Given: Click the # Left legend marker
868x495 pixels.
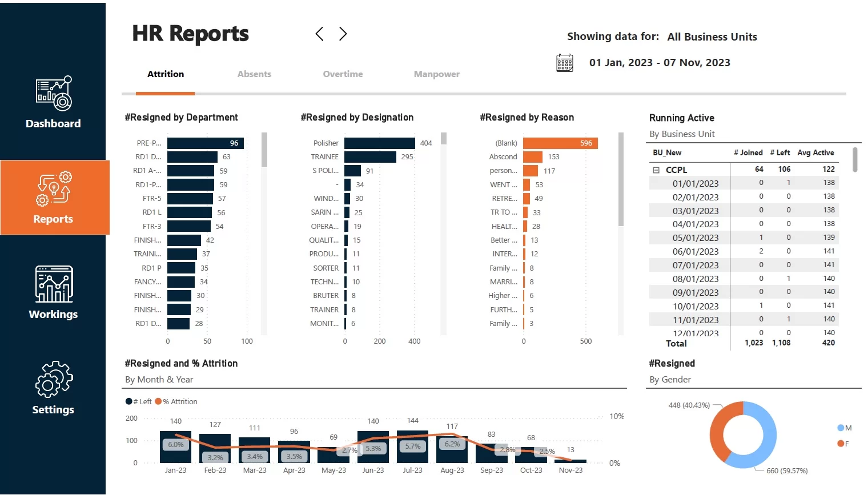Looking at the screenshot, I should tap(129, 401).
